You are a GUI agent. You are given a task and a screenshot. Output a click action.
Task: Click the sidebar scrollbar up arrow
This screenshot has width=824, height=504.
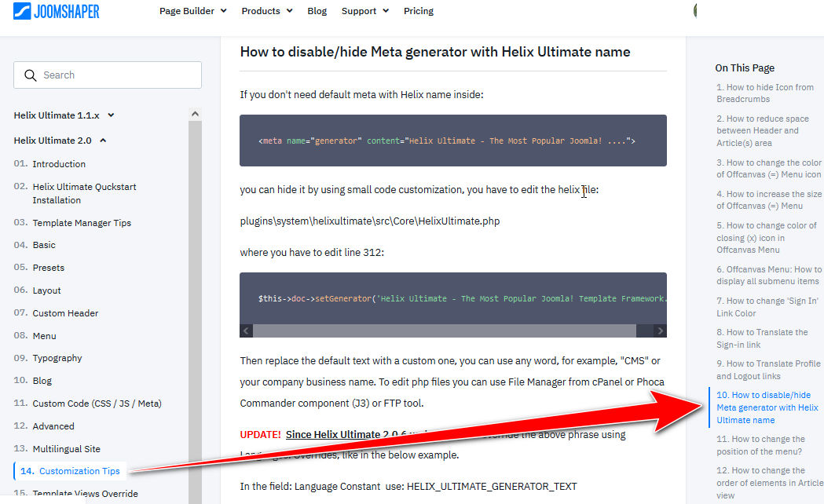195,114
